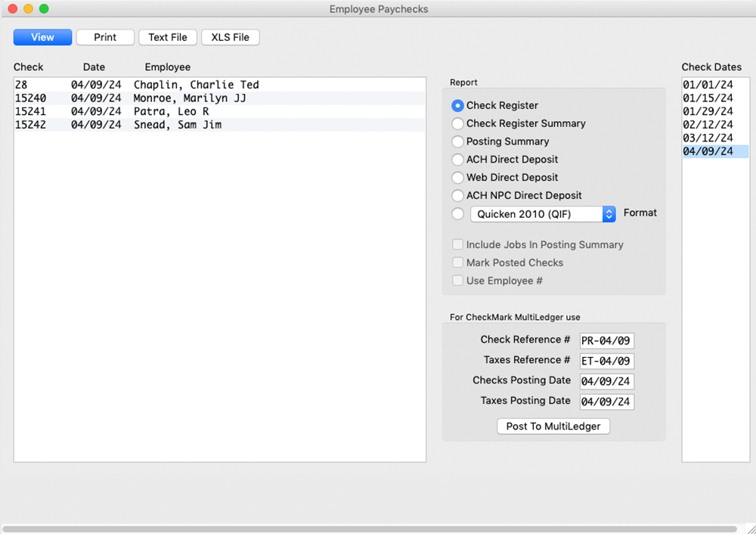Enable Include Jobs In Posting Summary
The image size is (756, 534).
pos(457,244)
